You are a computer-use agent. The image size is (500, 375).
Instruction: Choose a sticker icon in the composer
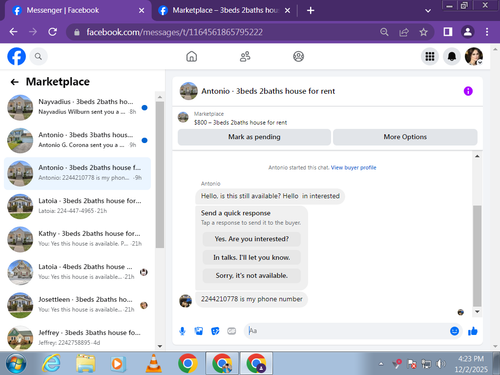(x=215, y=331)
